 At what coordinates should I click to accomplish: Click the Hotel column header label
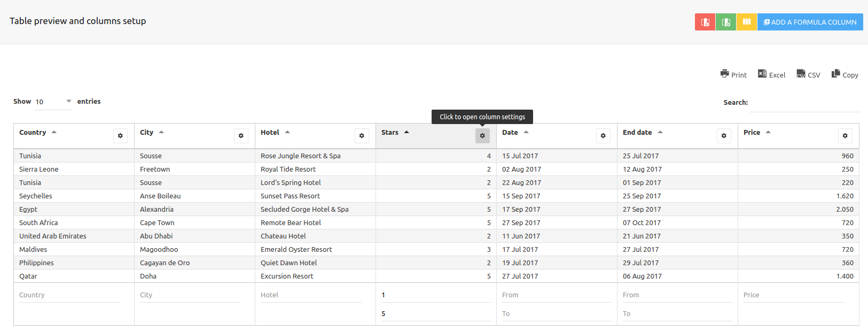270,132
